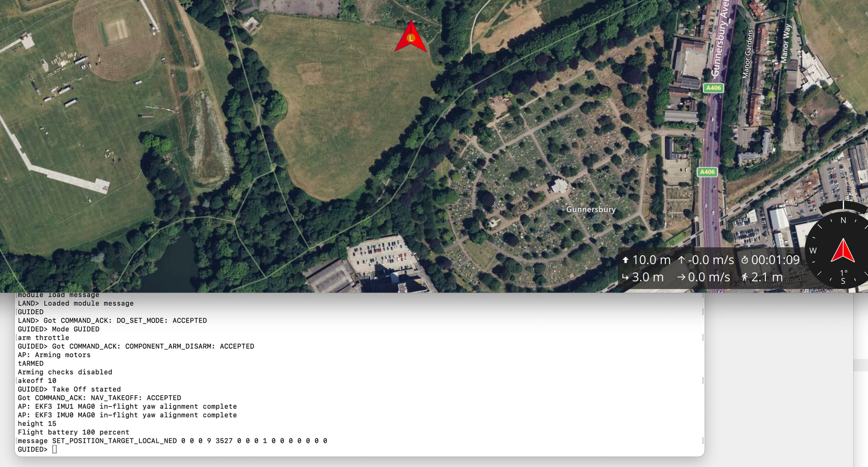Screen dimensions: 868x467
Task: Click the upper A406 road label on map
Action: coord(713,88)
